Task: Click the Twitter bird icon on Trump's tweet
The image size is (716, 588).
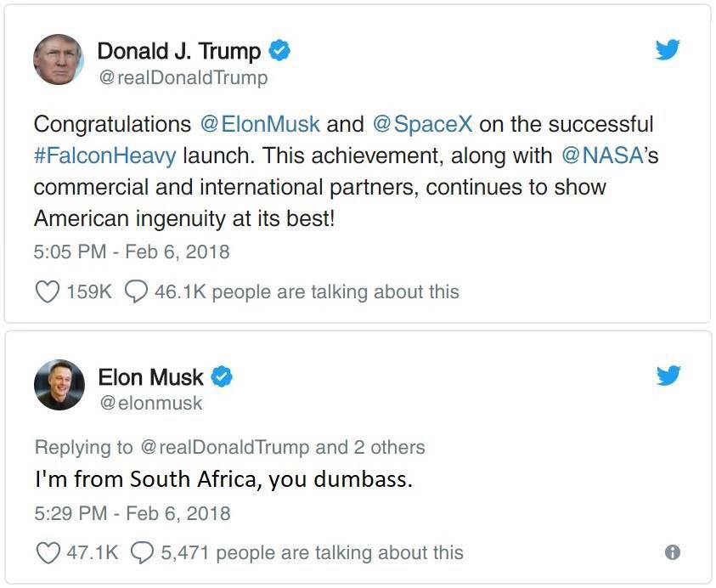Action: click(x=668, y=49)
